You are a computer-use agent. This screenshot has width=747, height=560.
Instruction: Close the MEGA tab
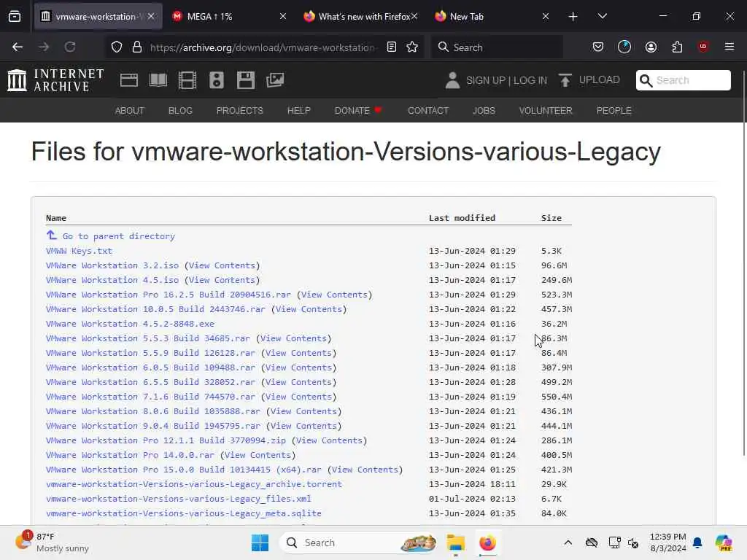pos(283,17)
